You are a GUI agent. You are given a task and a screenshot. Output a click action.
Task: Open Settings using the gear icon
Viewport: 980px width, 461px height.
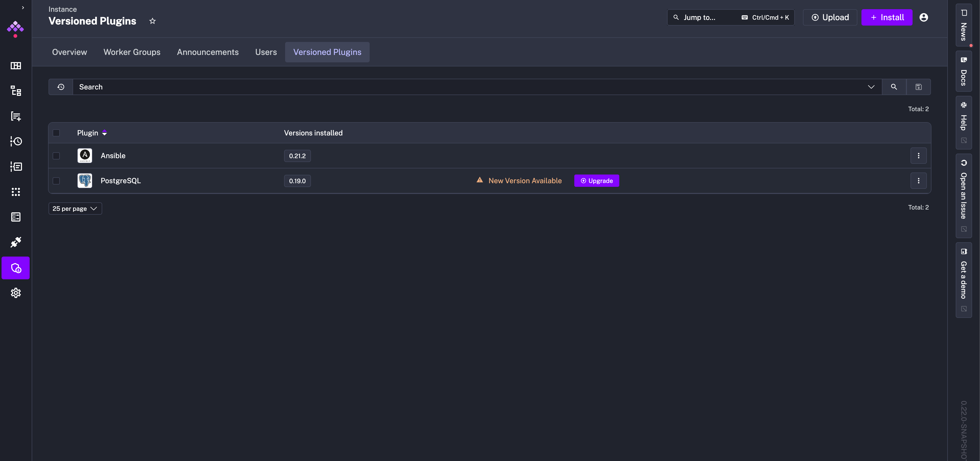coord(16,293)
